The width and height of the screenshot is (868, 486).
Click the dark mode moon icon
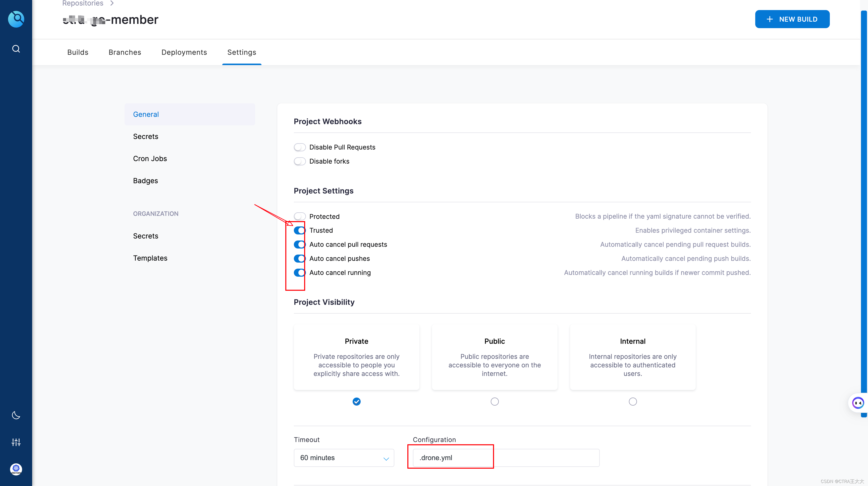[x=16, y=415]
